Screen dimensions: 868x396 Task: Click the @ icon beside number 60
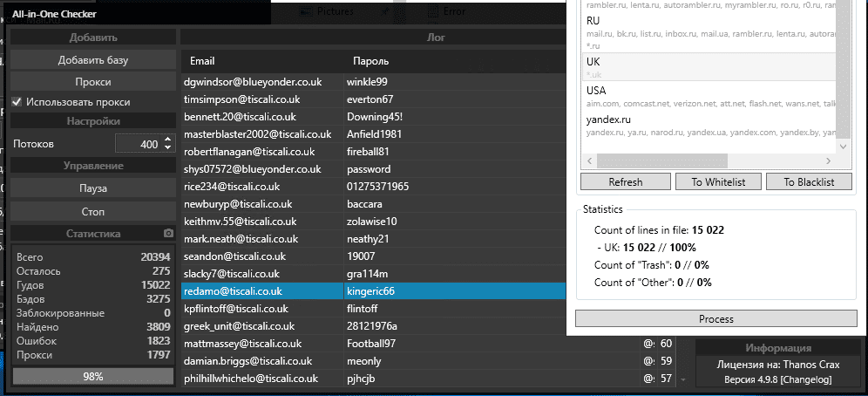648,344
